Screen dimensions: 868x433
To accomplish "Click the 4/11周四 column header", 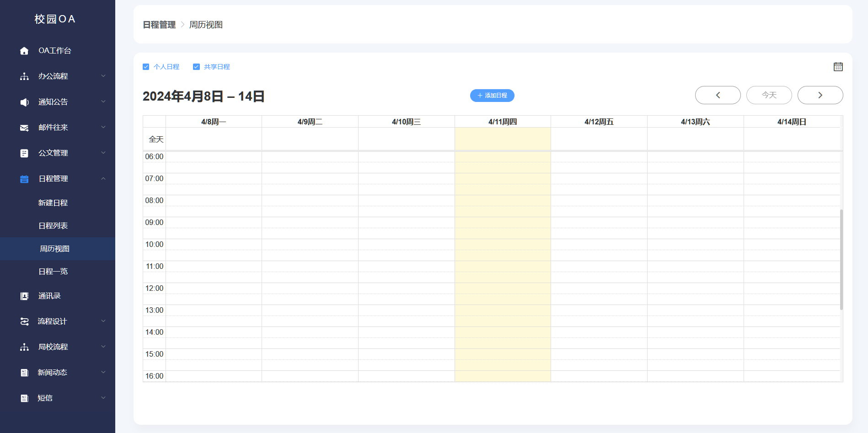I will tap(503, 122).
